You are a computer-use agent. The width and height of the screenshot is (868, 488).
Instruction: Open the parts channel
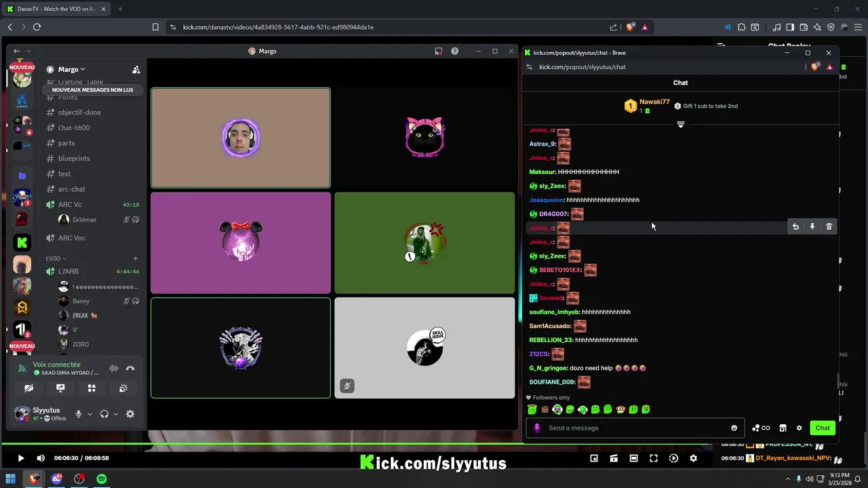coord(66,143)
